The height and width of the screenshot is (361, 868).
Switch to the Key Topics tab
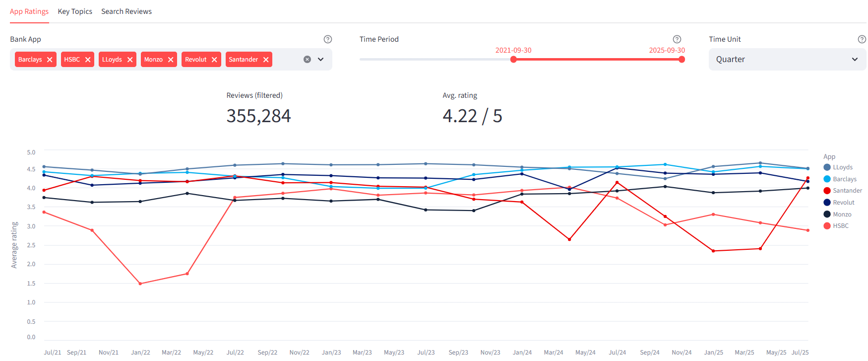coord(75,11)
